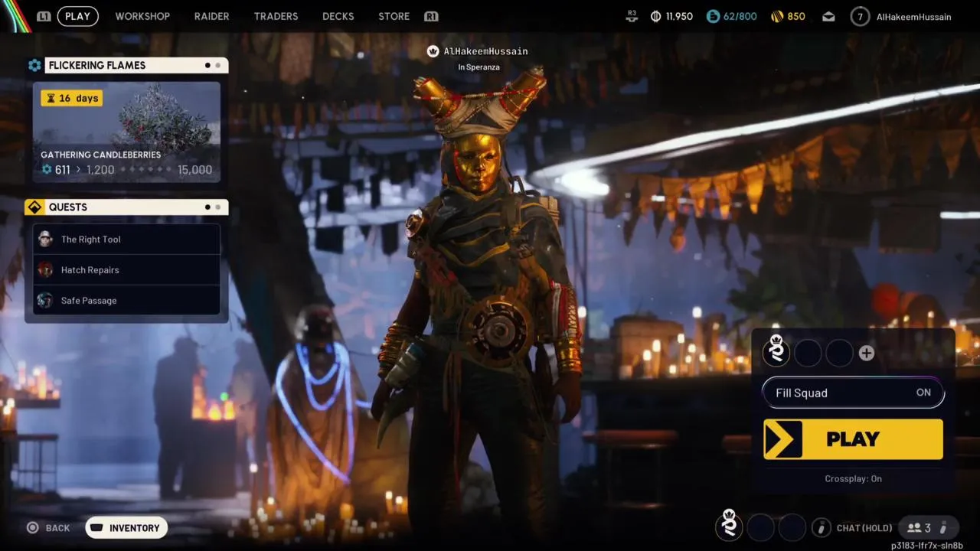Select the third empty squad slot in play panel
The height and width of the screenshot is (551, 980).
pyautogui.click(x=839, y=353)
